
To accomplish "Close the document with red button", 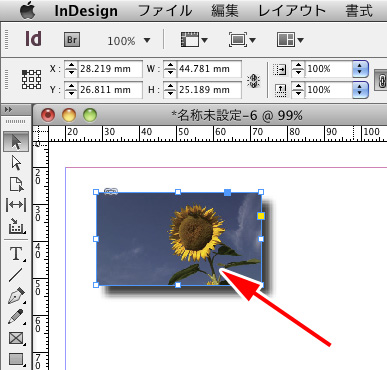I will click(48, 116).
